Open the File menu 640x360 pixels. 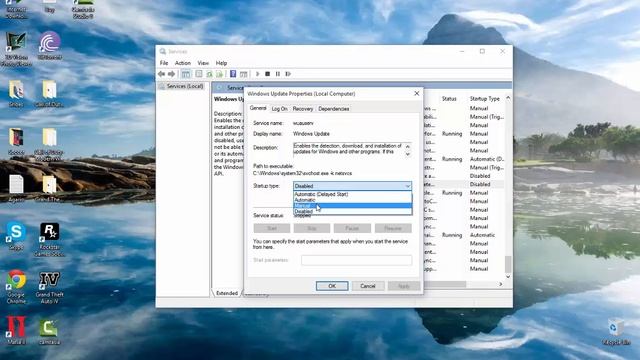[164, 63]
